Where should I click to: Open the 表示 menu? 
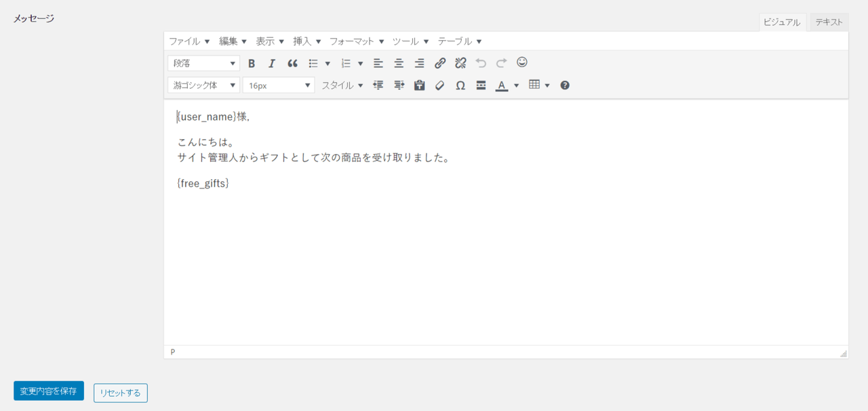click(270, 41)
